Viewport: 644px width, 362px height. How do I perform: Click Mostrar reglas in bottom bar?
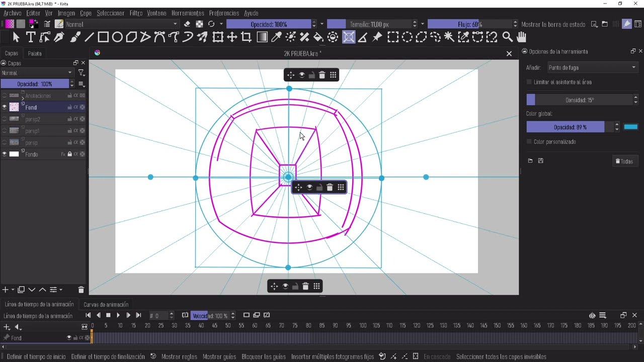coord(179,357)
